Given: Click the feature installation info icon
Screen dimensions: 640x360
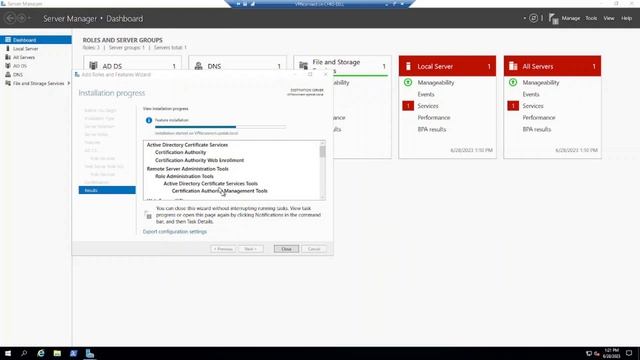Looking at the screenshot, I should point(149,120).
